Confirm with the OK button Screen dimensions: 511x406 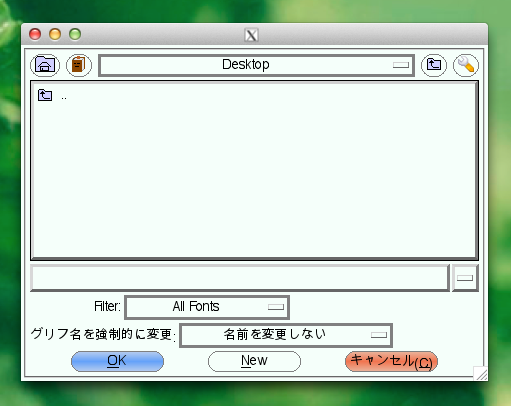click(x=117, y=361)
